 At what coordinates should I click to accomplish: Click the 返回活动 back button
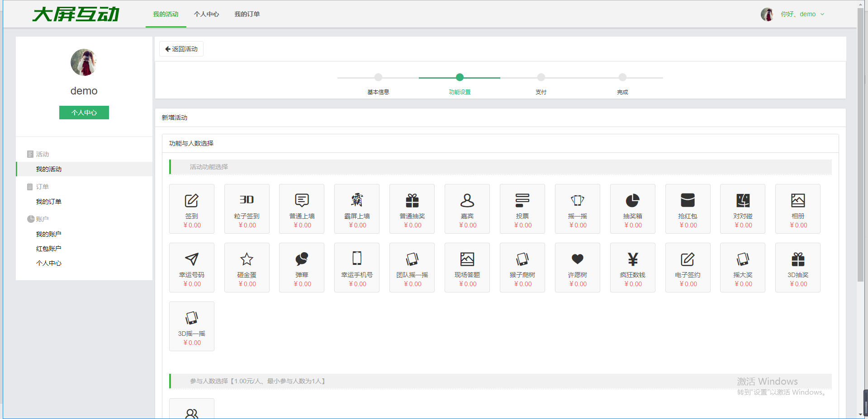pyautogui.click(x=181, y=49)
